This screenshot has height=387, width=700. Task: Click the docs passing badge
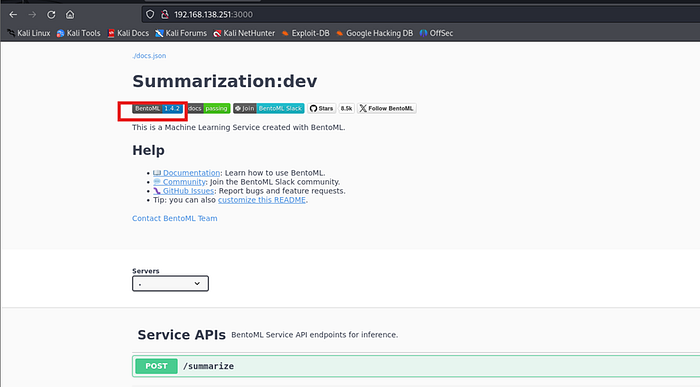(x=208, y=108)
